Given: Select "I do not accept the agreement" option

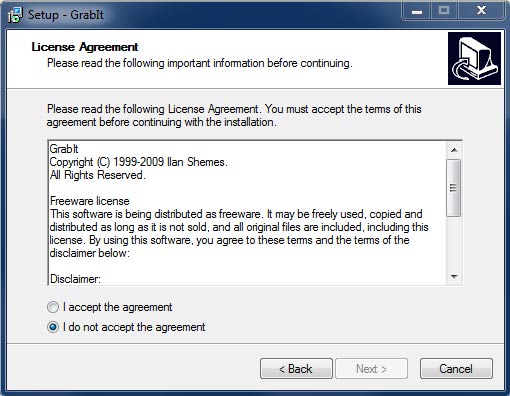Looking at the screenshot, I should (x=53, y=327).
